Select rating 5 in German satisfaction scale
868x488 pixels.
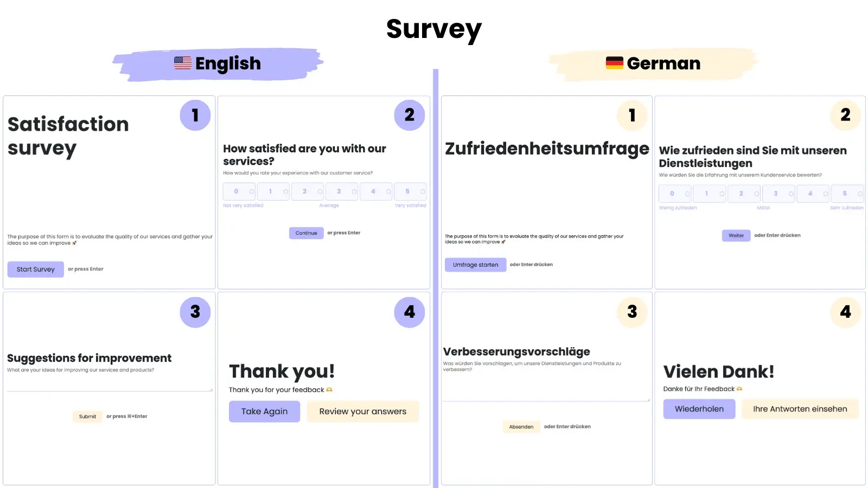point(848,194)
